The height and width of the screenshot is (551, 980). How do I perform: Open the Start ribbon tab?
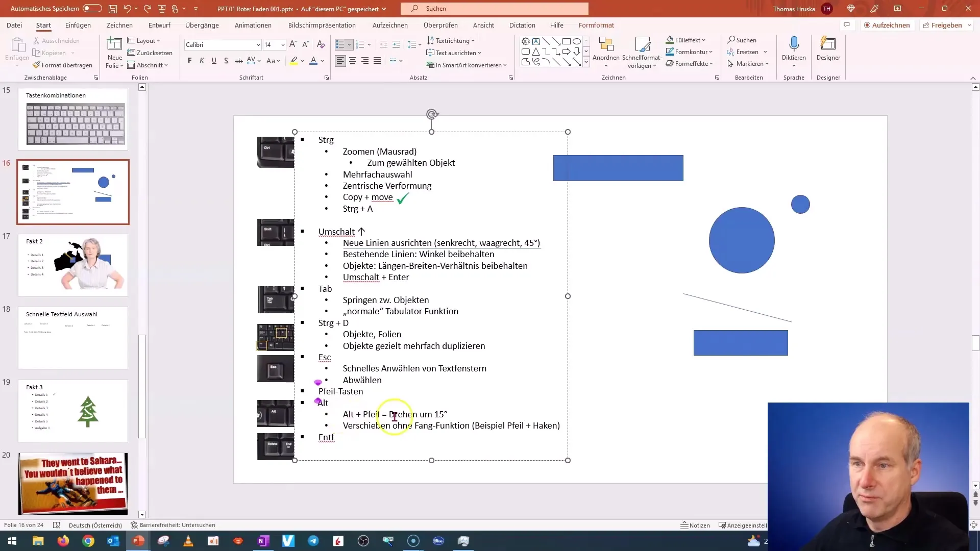(x=42, y=25)
